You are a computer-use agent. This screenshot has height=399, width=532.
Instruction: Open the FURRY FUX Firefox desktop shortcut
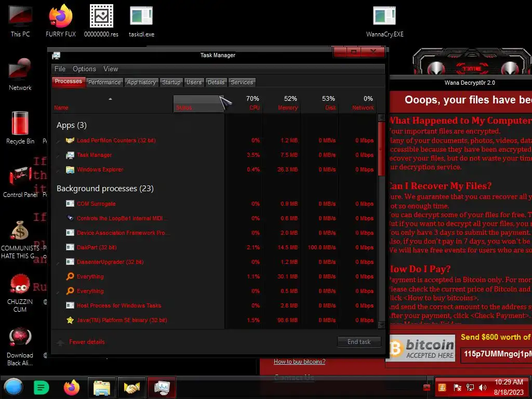61,21
